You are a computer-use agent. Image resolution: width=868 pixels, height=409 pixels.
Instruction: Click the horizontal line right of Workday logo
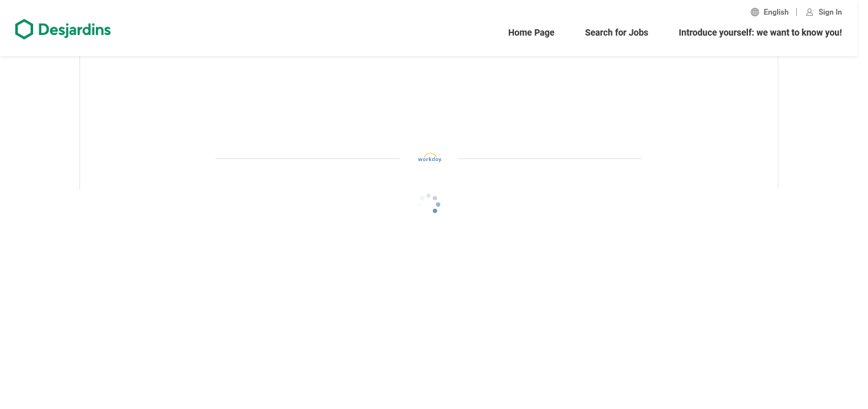pos(550,158)
